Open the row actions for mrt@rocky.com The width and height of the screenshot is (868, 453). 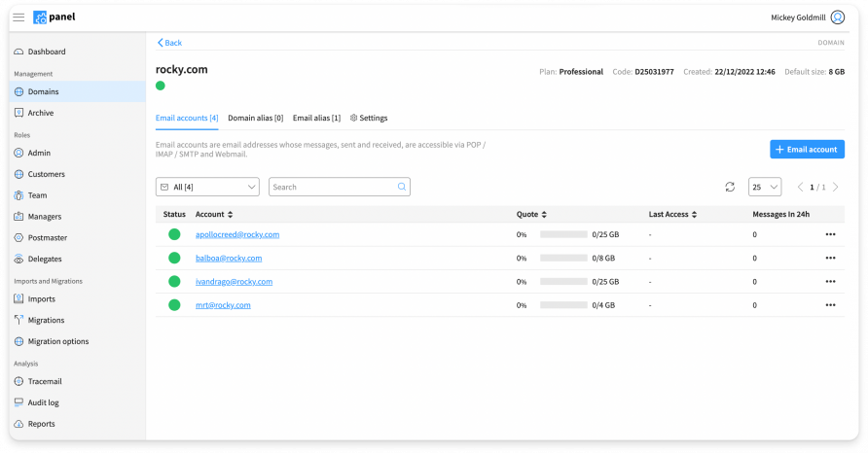pos(830,305)
